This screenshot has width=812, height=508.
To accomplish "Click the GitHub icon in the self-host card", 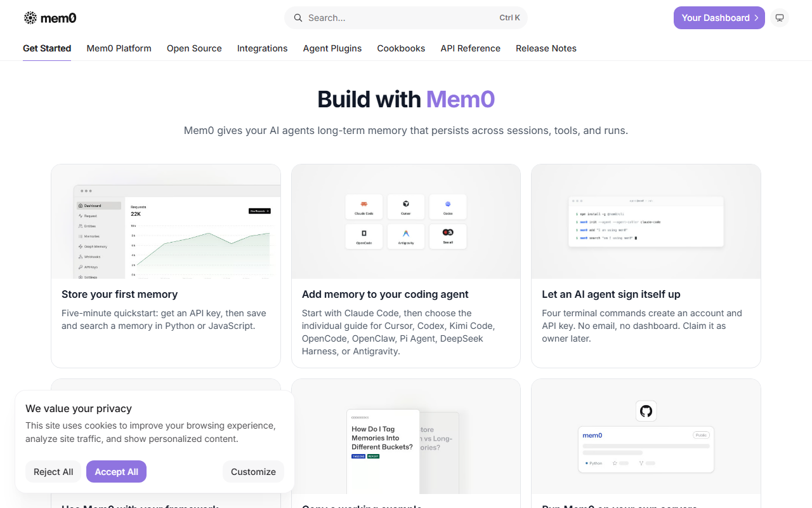I will (646, 411).
